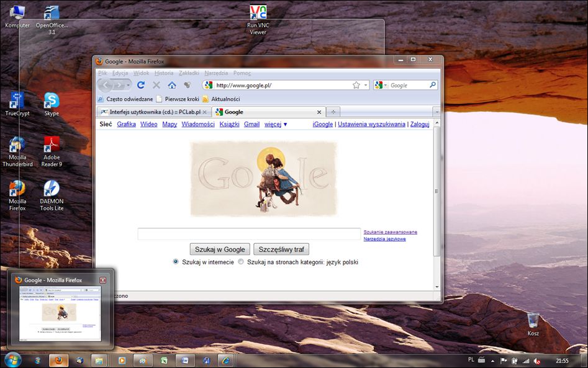The image size is (588, 368).
Task: Open a new tab with the plus button
Action: (x=333, y=112)
